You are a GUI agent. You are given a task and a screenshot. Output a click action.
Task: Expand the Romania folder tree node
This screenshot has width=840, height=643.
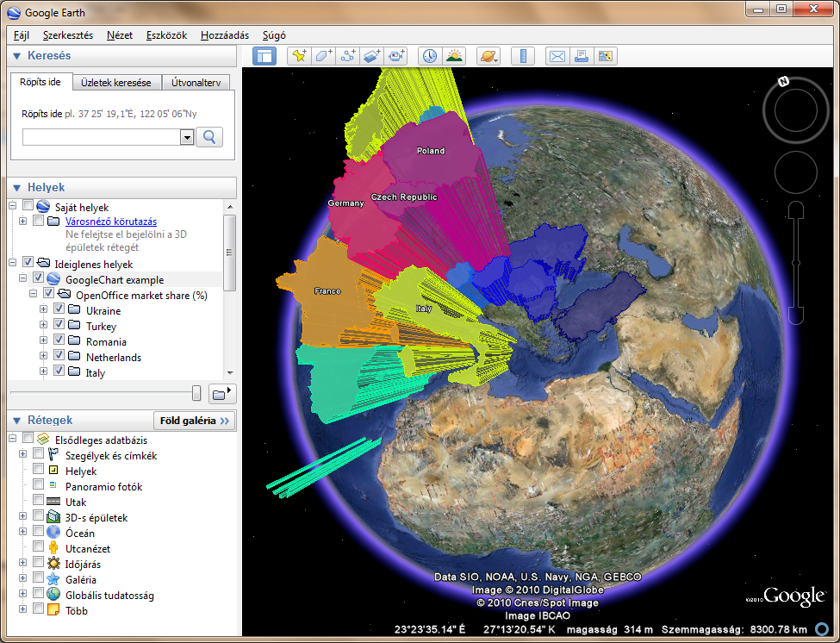[43, 341]
